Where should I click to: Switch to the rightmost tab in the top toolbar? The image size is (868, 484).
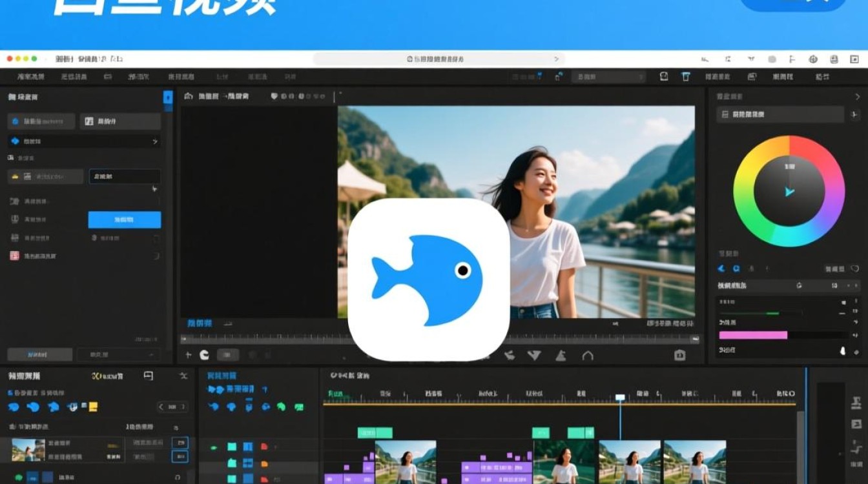click(x=823, y=76)
